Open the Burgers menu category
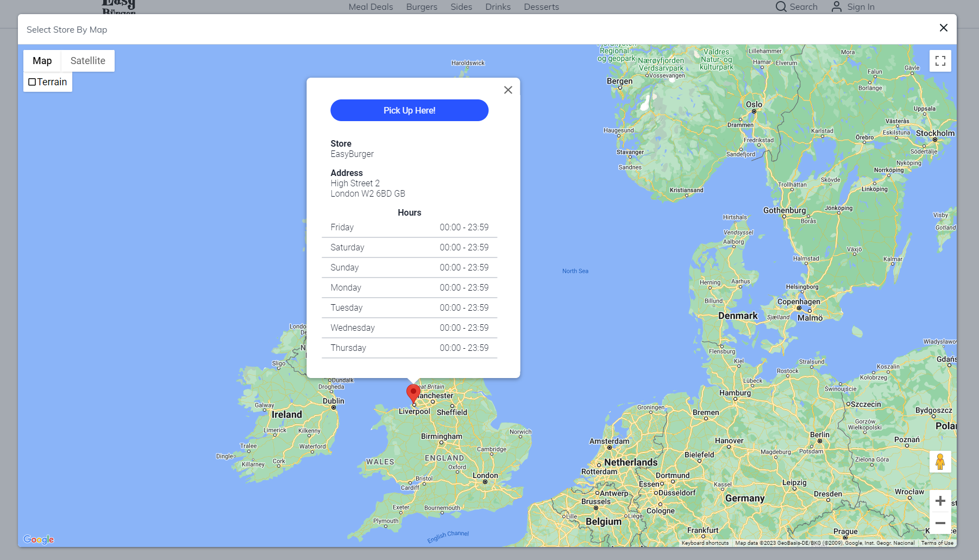 pos(422,7)
